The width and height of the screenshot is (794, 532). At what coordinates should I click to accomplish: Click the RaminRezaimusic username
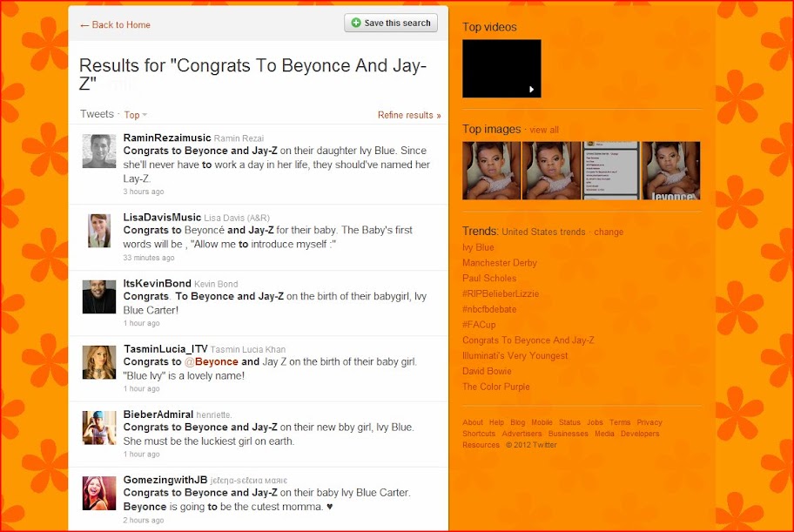(167, 138)
